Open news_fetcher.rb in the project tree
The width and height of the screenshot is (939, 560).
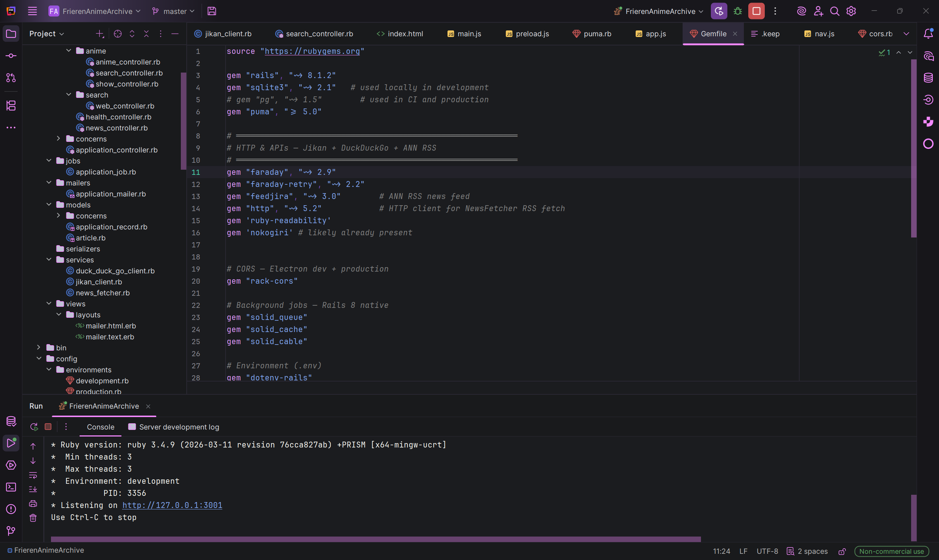(103, 293)
